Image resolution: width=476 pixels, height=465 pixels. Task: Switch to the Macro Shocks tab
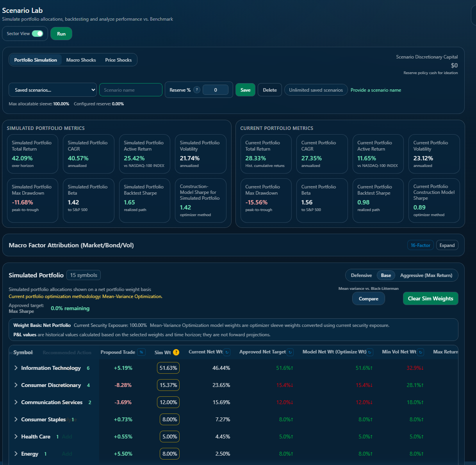tap(81, 60)
